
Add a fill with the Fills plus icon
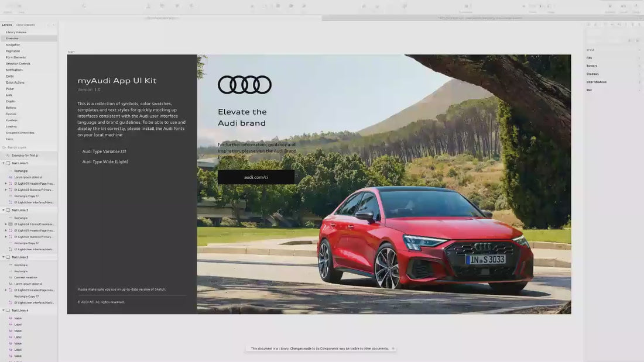pyautogui.click(x=639, y=58)
